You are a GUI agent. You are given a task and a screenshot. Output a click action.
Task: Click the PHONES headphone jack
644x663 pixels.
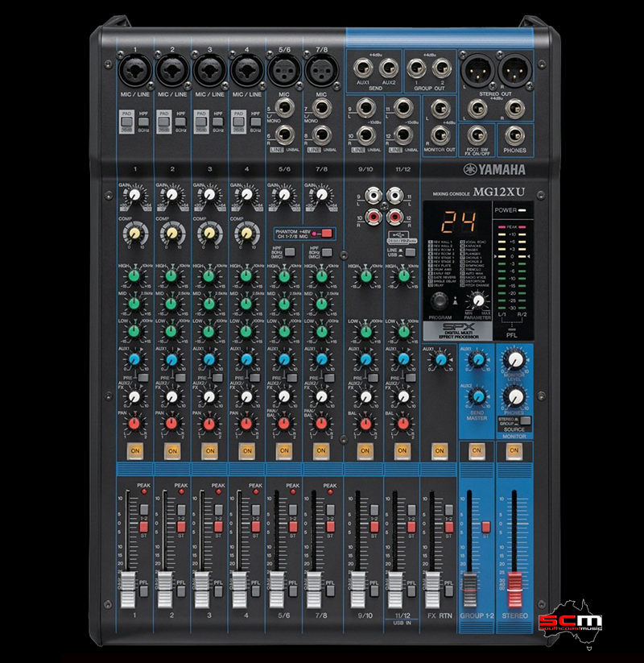(x=514, y=136)
